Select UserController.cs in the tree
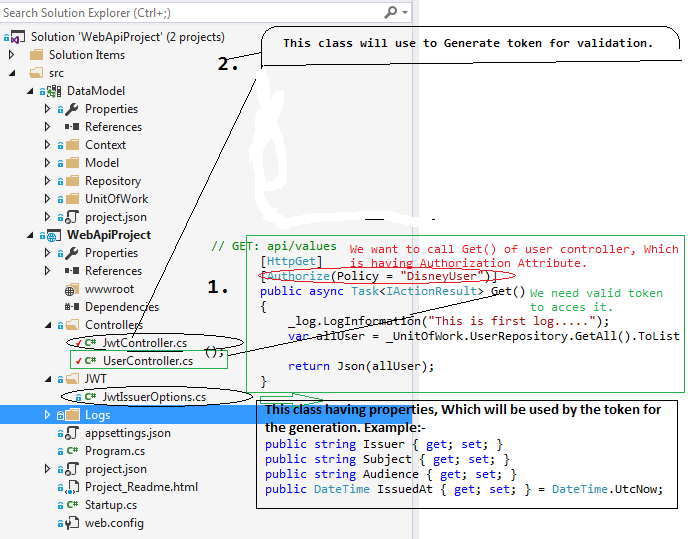 (148, 361)
